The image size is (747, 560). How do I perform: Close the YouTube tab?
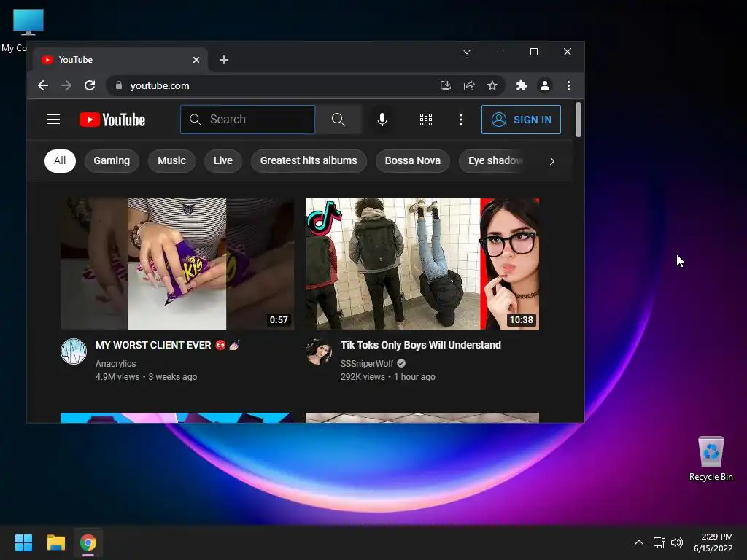[196, 60]
